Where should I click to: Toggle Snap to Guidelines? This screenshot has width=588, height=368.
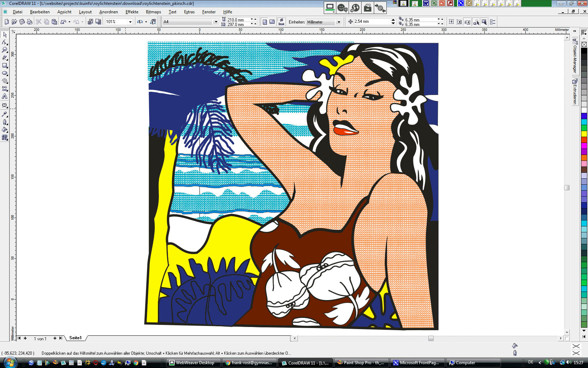[459, 22]
